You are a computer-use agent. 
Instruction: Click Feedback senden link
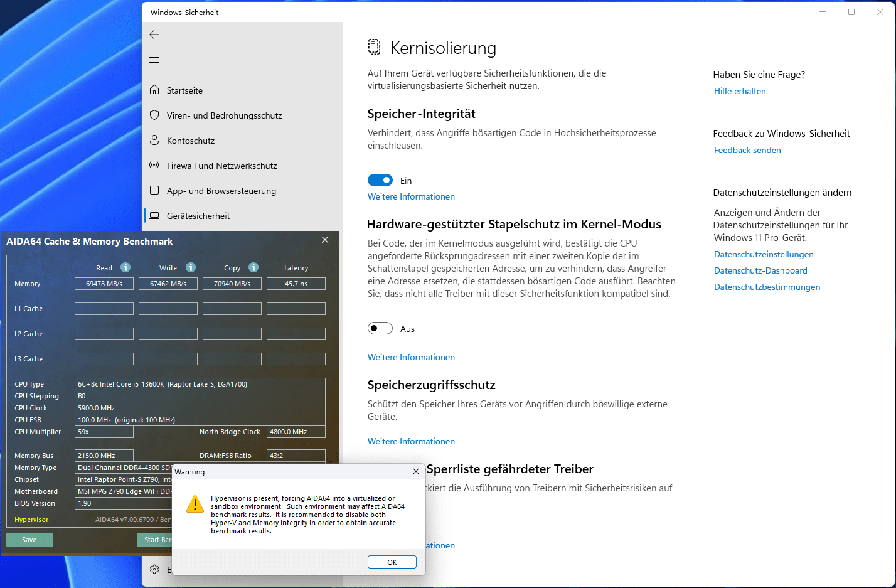click(x=747, y=150)
